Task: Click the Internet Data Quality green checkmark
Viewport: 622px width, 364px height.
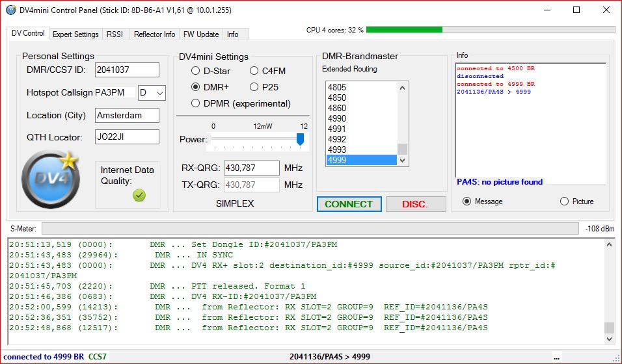Action: click(139, 195)
